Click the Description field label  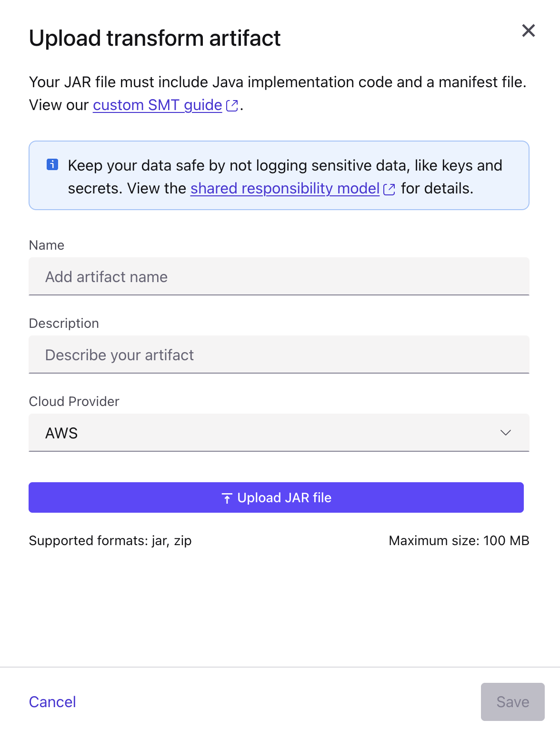coord(64,323)
